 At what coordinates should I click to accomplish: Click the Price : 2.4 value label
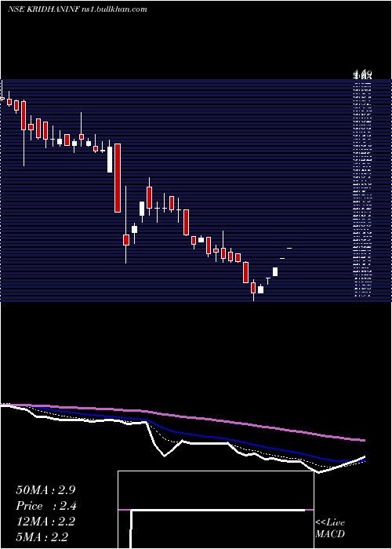[46, 506]
